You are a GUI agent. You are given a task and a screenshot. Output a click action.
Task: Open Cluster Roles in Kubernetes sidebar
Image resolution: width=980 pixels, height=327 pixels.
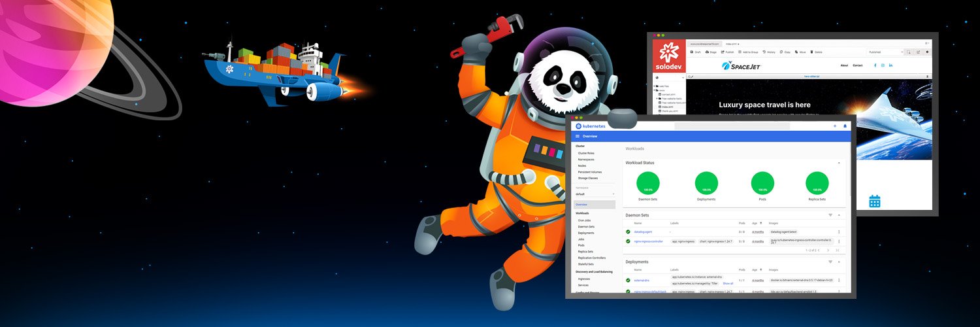(x=586, y=153)
